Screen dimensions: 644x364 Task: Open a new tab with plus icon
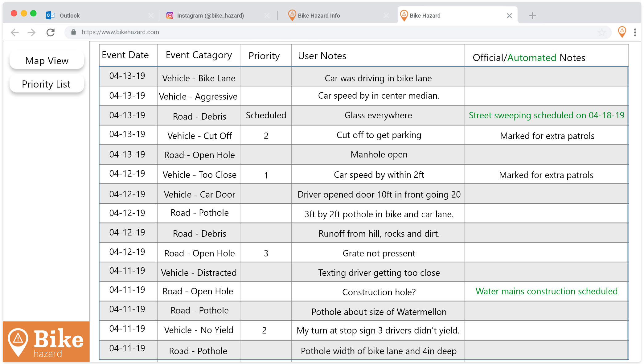(x=532, y=16)
